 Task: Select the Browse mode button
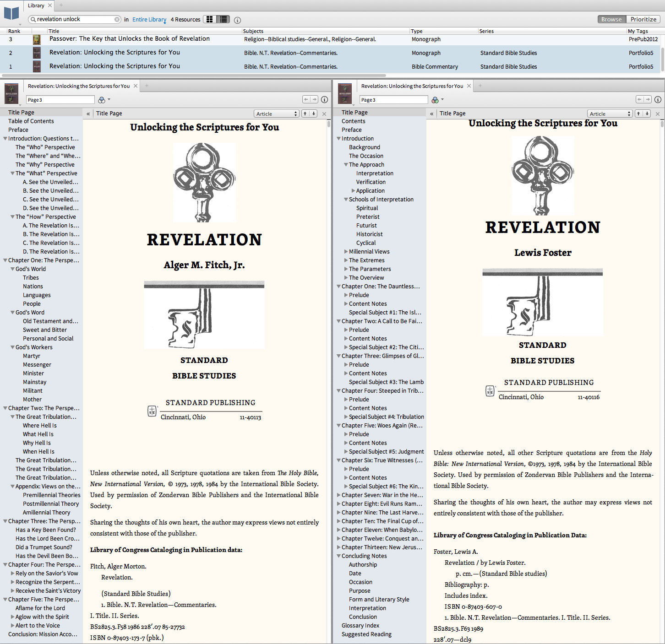point(611,19)
